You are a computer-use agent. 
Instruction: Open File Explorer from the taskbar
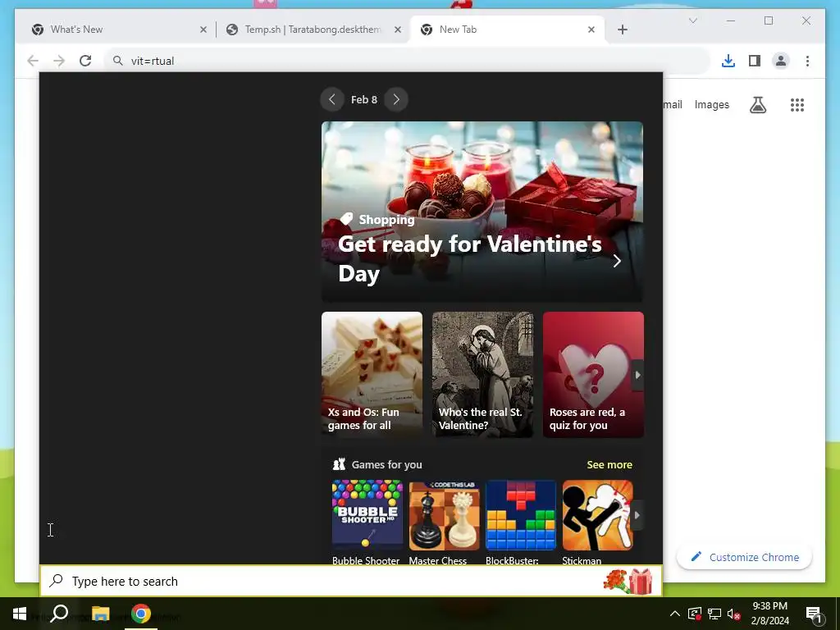[x=100, y=614]
